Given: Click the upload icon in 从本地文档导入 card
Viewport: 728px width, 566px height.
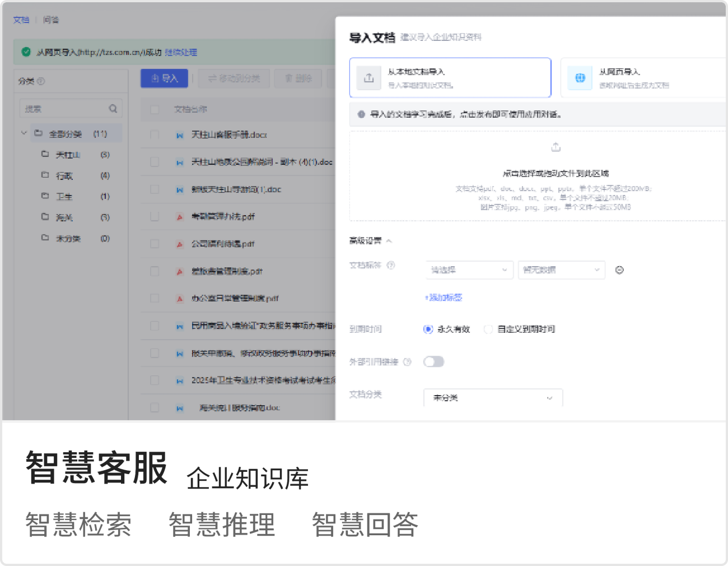Looking at the screenshot, I should (368, 78).
